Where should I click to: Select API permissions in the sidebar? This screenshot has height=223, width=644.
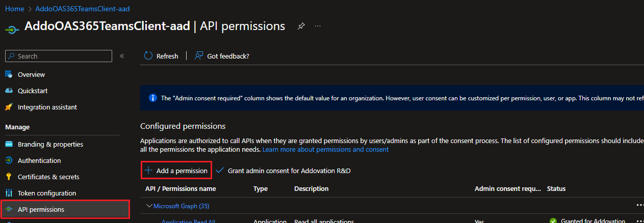(x=41, y=209)
